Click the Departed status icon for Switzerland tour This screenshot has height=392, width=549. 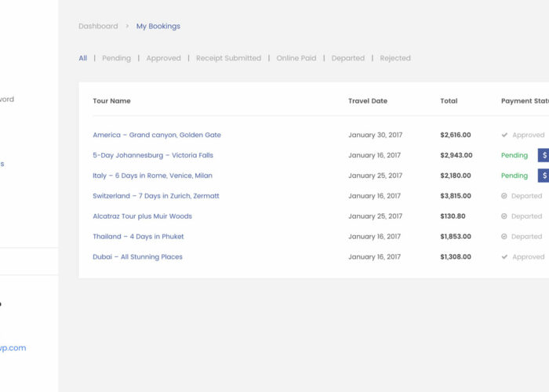point(505,196)
